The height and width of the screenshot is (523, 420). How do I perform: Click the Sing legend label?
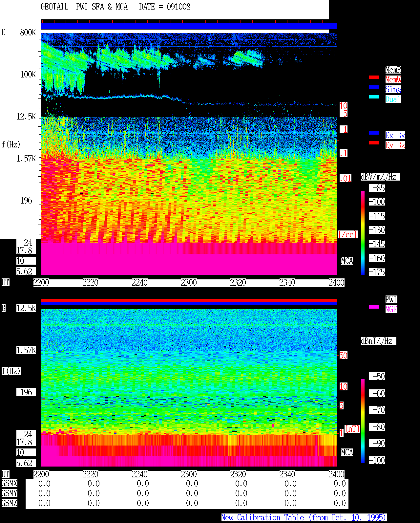click(393, 89)
